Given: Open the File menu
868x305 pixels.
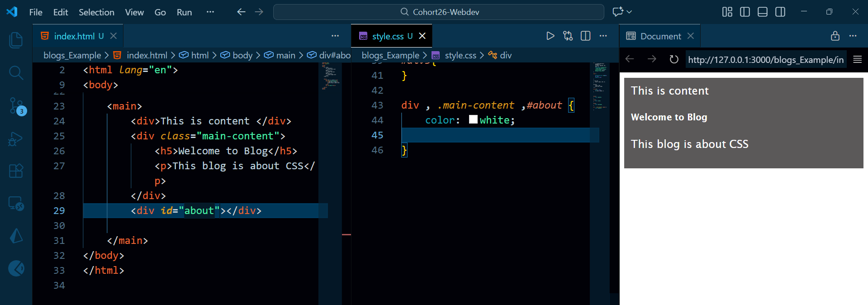Looking at the screenshot, I should (x=36, y=12).
